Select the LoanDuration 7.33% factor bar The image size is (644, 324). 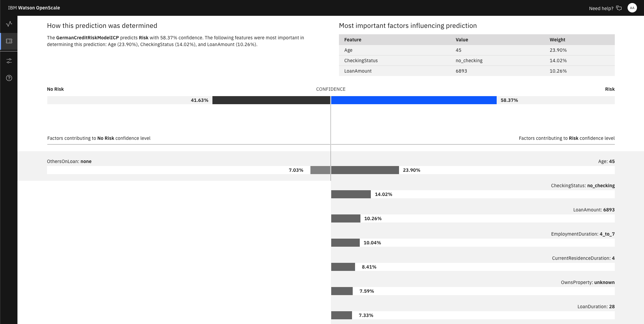tap(341, 315)
